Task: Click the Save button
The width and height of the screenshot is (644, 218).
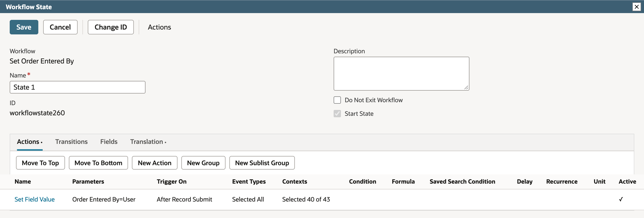Action: 24,27
